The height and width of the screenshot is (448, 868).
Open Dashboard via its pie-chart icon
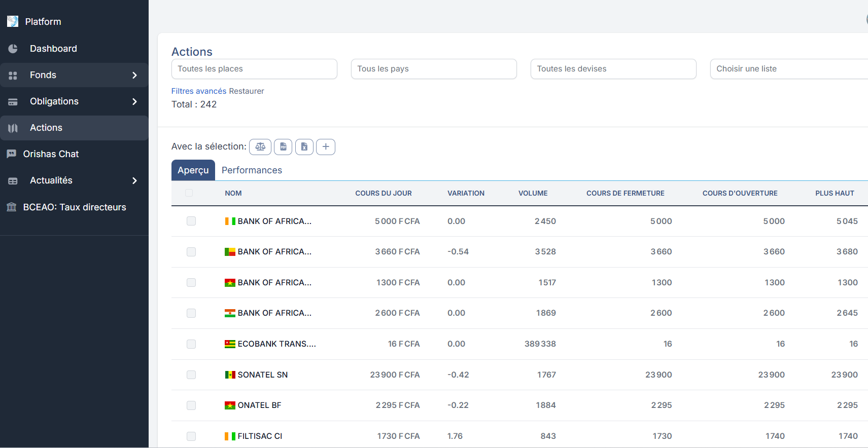coord(13,49)
